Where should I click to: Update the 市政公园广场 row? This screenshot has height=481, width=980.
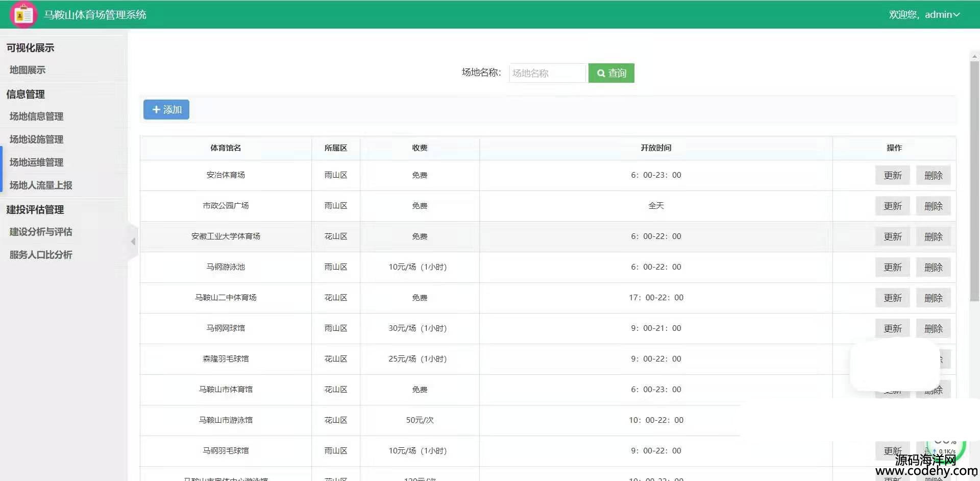point(893,206)
